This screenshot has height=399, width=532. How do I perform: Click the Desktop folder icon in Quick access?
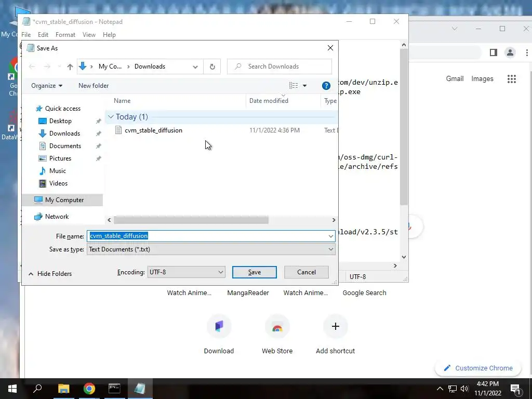point(43,121)
